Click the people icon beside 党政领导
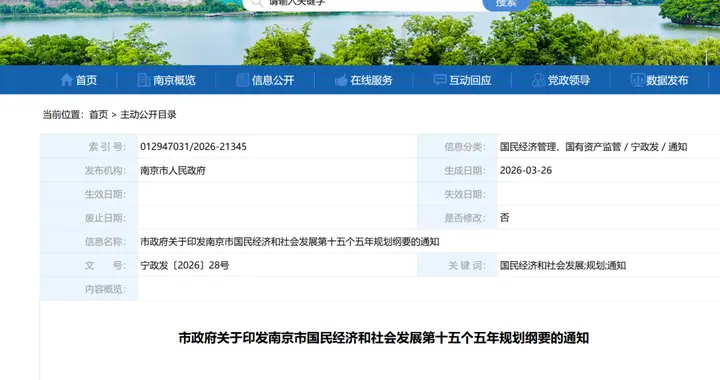 (x=538, y=80)
